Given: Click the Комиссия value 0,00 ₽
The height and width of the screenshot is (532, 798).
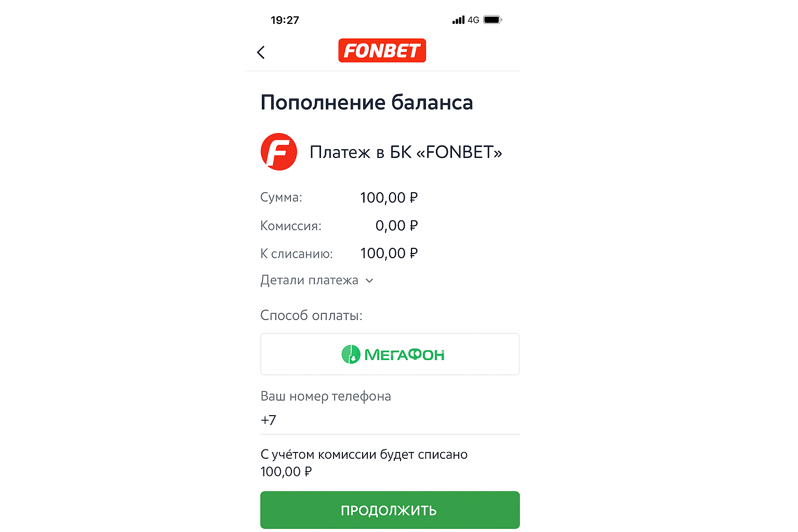Looking at the screenshot, I should tap(396, 225).
